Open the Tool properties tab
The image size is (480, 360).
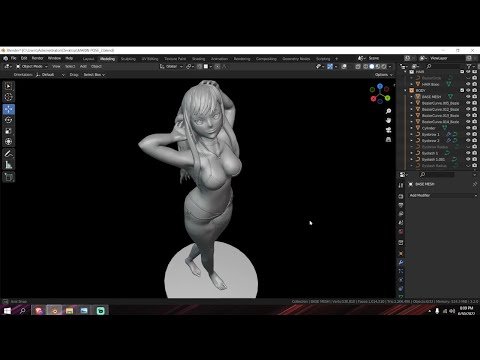pyautogui.click(x=401, y=185)
